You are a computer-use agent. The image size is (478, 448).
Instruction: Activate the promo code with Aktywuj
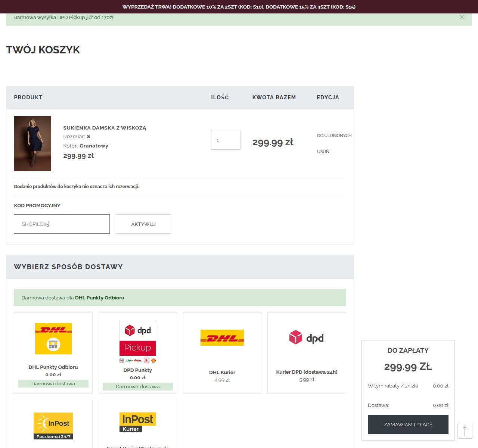click(x=143, y=224)
